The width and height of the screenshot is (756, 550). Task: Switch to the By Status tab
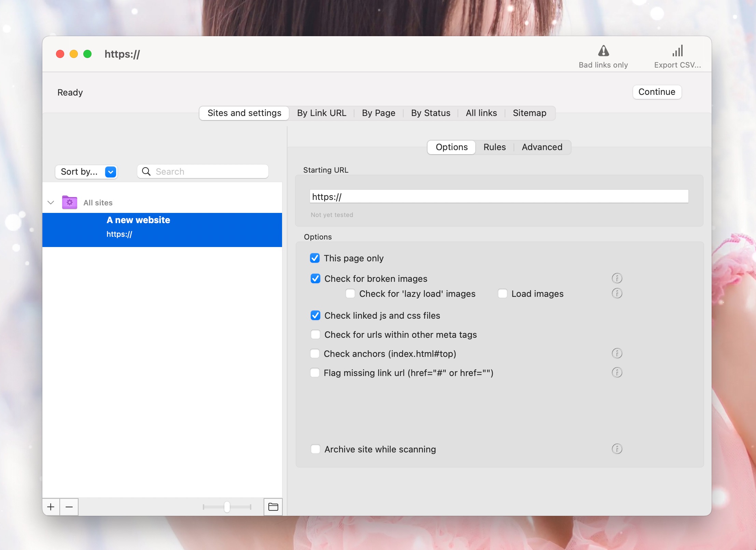(430, 113)
